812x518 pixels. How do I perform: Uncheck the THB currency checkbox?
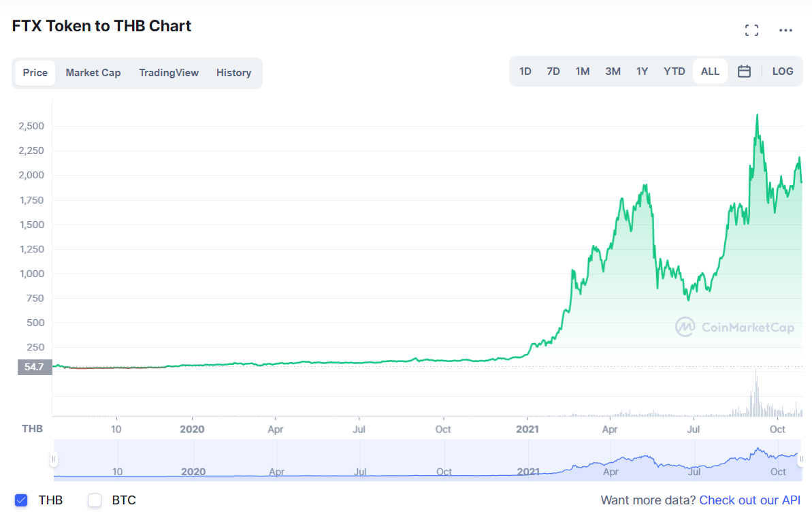(x=21, y=500)
